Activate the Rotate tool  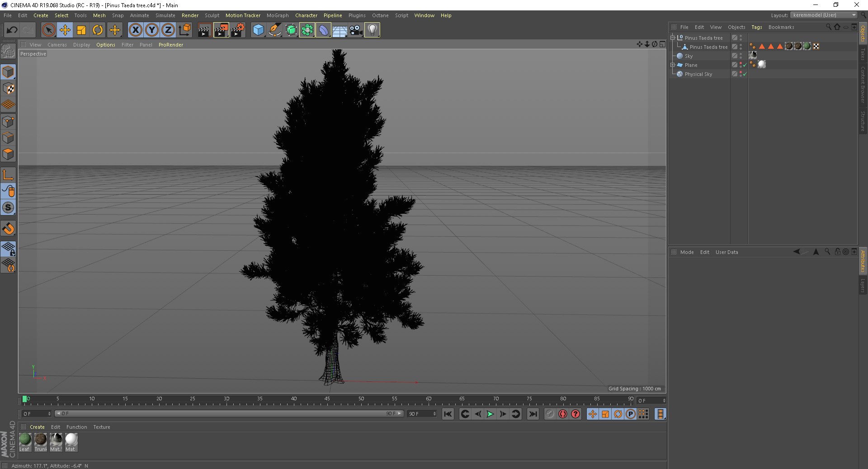98,30
